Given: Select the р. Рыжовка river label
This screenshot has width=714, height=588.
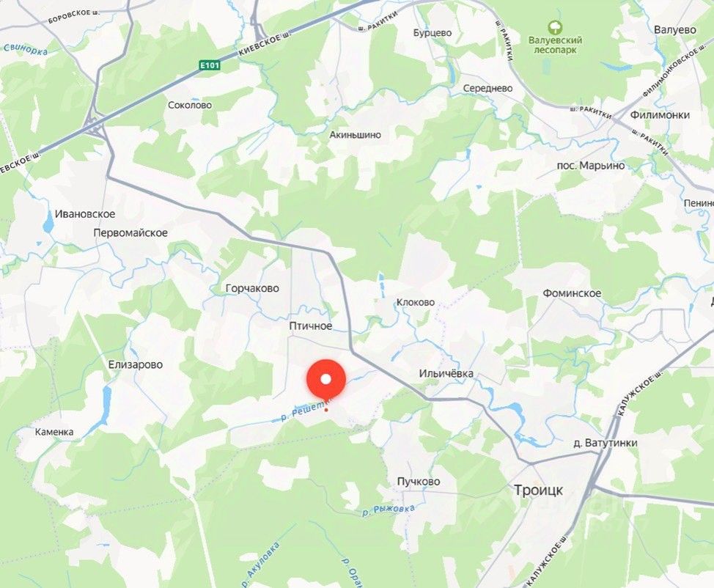Looking at the screenshot, I should pyautogui.click(x=389, y=510).
